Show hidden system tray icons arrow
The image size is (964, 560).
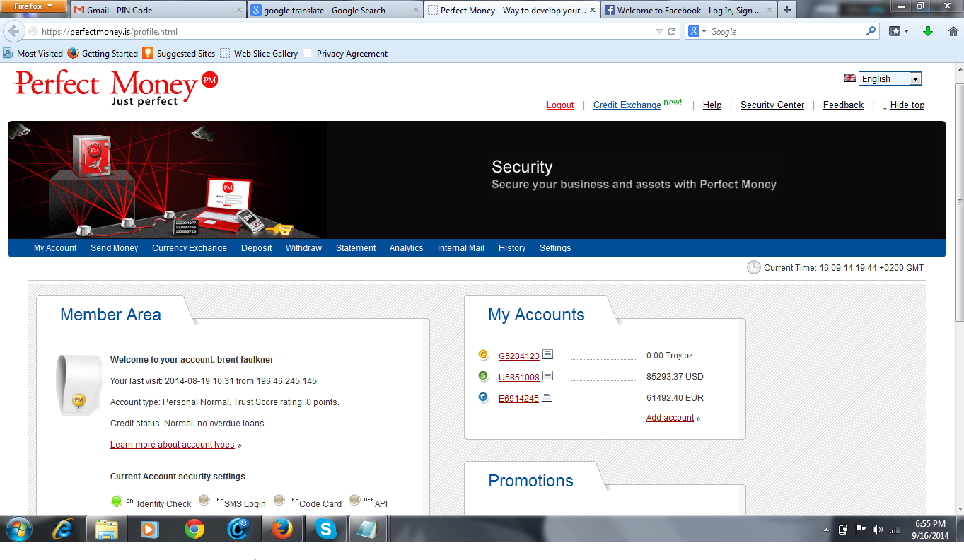827,530
